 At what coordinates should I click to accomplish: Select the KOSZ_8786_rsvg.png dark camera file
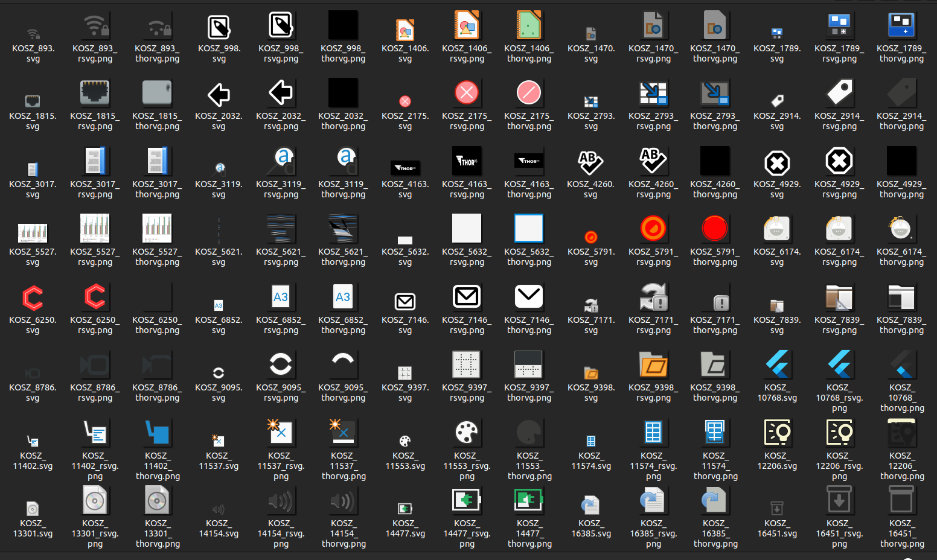click(x=95, y=364)
